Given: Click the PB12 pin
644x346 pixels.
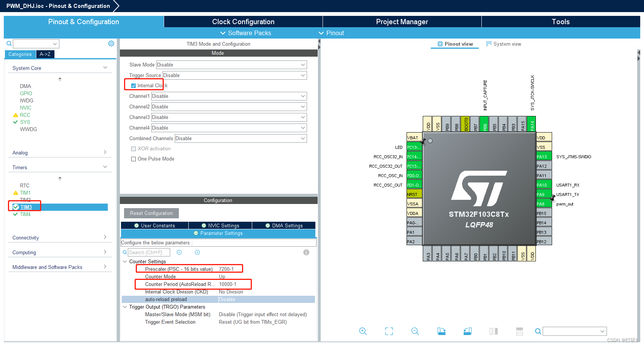Looking at the screenshot, I should pos(544,242).
